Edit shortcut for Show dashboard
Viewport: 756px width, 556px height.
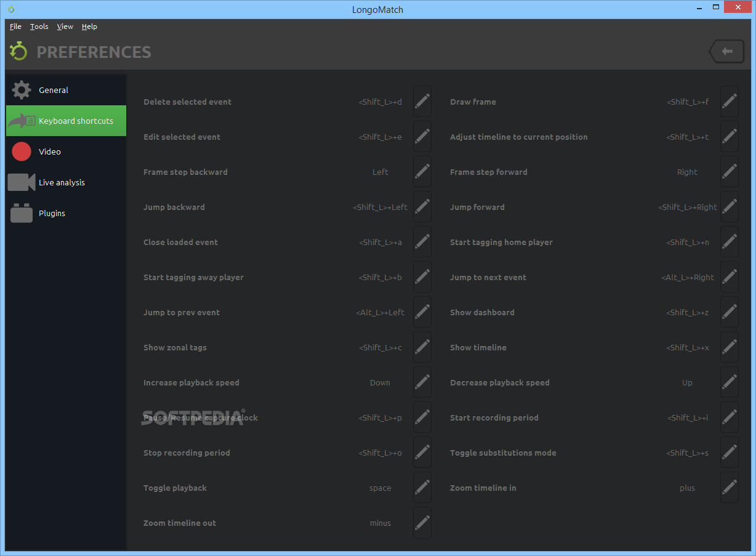pyautogui.click(x=730, y=312)
